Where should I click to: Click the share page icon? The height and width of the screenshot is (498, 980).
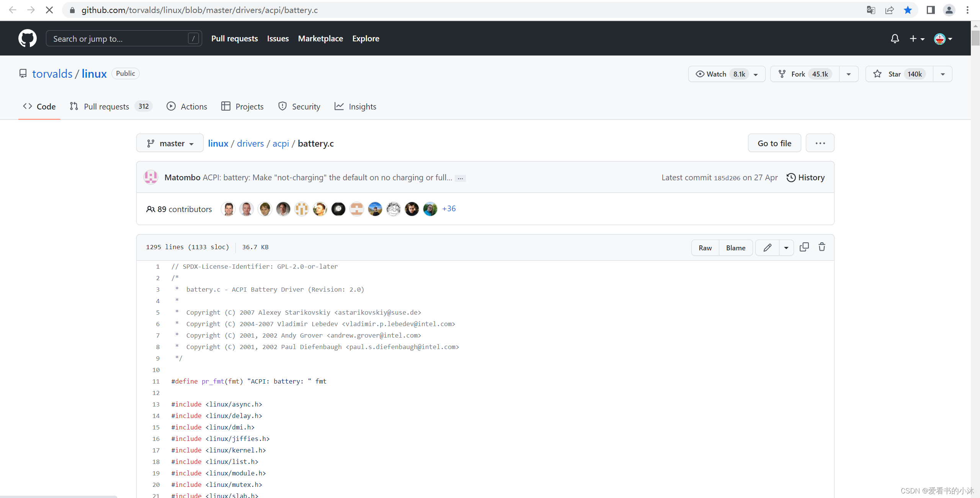(889, 10)
